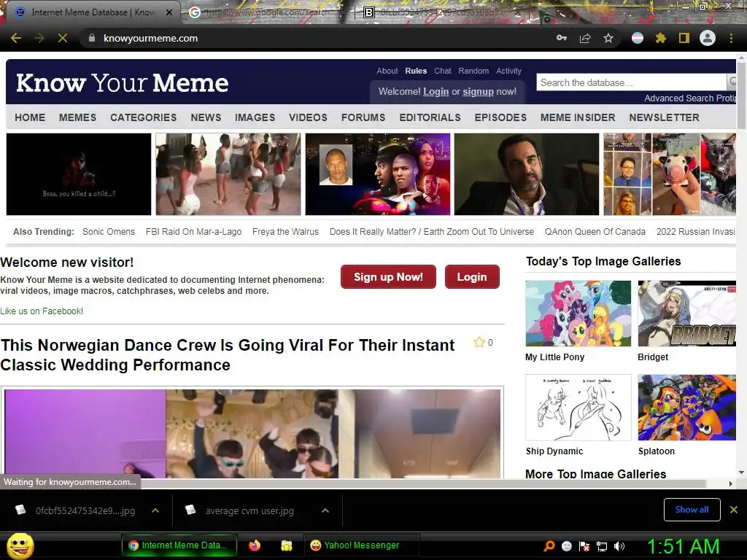This screenshot has height=560, width=747.
Task: Click the striped flag extension icon
Action: 638,38
